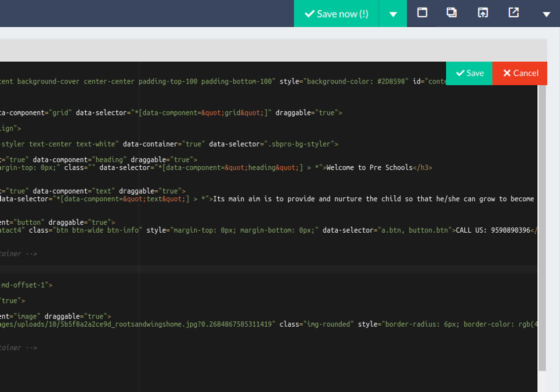Click 'padding-top-100' class in first line

[168, 82]
